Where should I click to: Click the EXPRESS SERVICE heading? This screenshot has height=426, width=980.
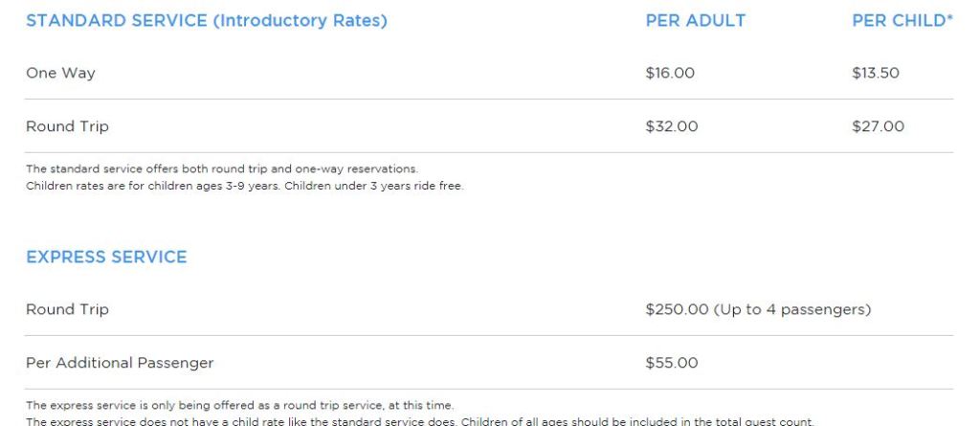(x=106, y=258)
